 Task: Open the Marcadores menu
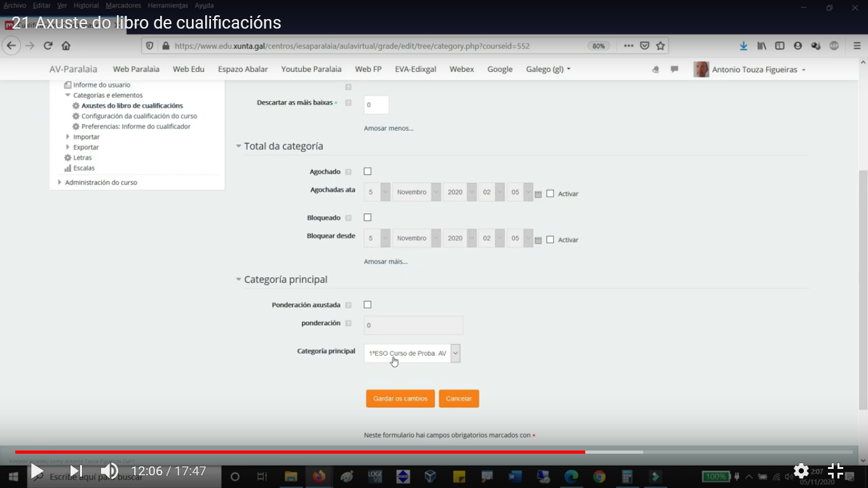tap(123, 6)
